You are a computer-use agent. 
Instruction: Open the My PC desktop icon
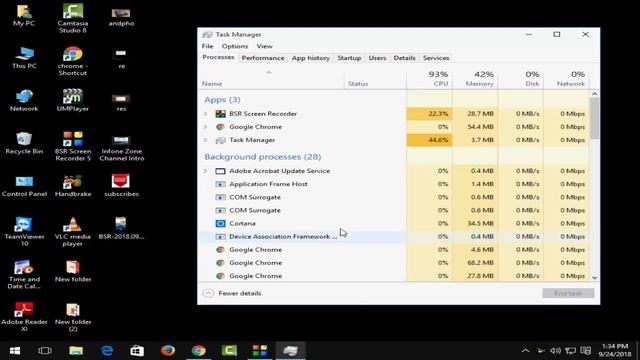[x=24, y=16]
